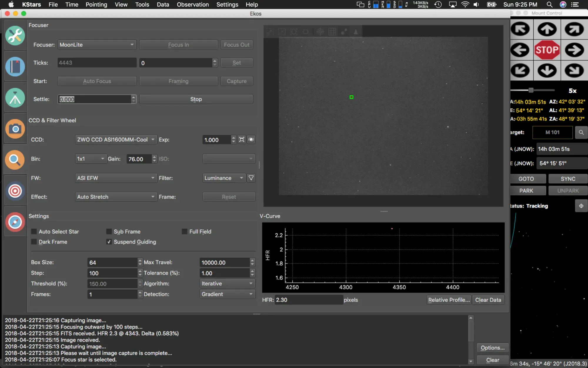
Task: Open the Ekos setup wrench module
Action: coord(15,36)
